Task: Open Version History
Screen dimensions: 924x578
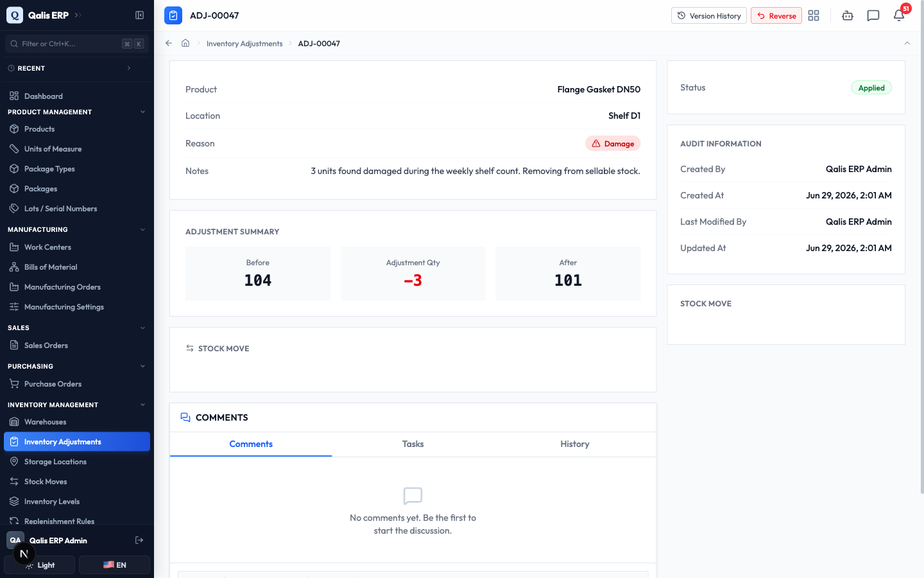Action: [x=709, y=15]
